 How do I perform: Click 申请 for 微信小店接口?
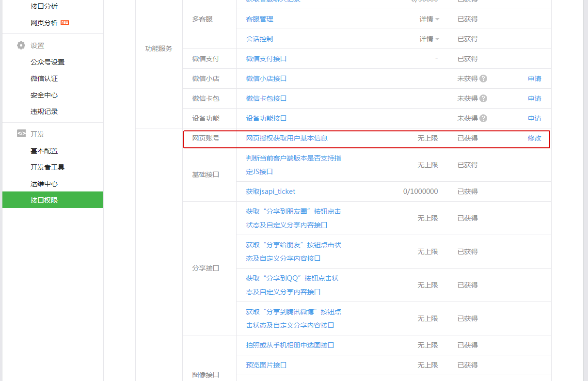coord(534,79)
